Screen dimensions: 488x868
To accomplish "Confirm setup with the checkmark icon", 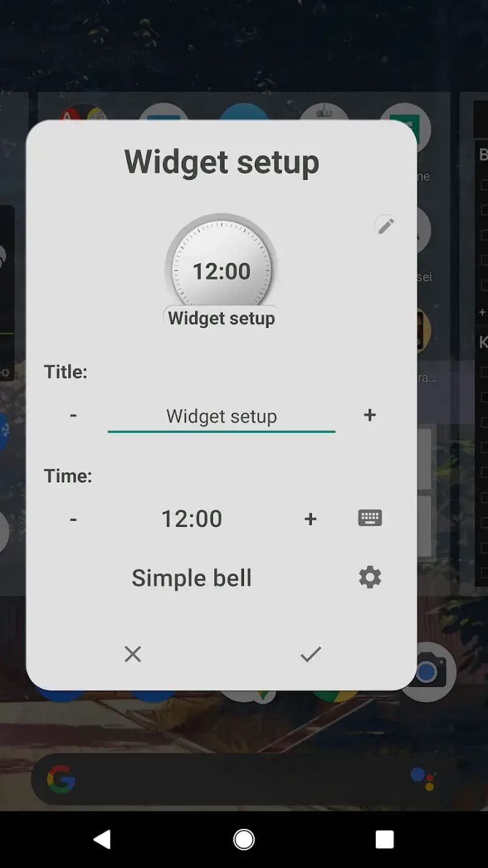I will (310, 654).
